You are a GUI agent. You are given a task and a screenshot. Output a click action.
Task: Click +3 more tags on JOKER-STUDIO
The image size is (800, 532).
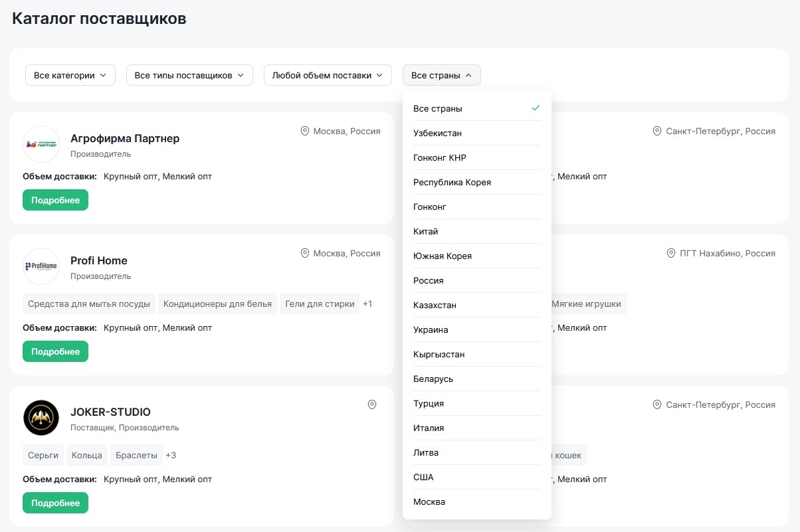[171, 455]
